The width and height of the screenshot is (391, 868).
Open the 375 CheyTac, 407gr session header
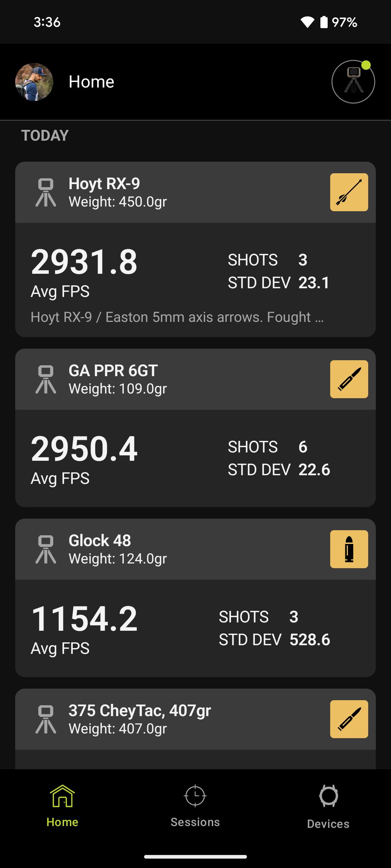195,719
